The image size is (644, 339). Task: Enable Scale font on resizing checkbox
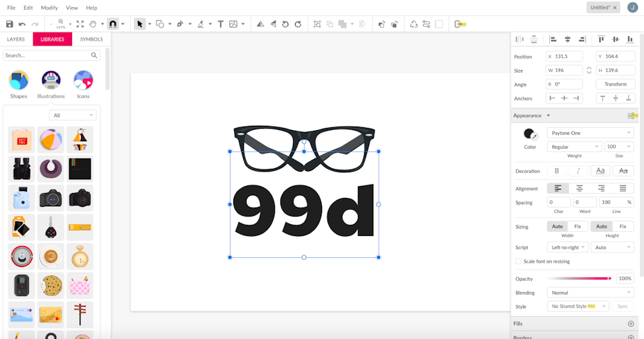518,262
